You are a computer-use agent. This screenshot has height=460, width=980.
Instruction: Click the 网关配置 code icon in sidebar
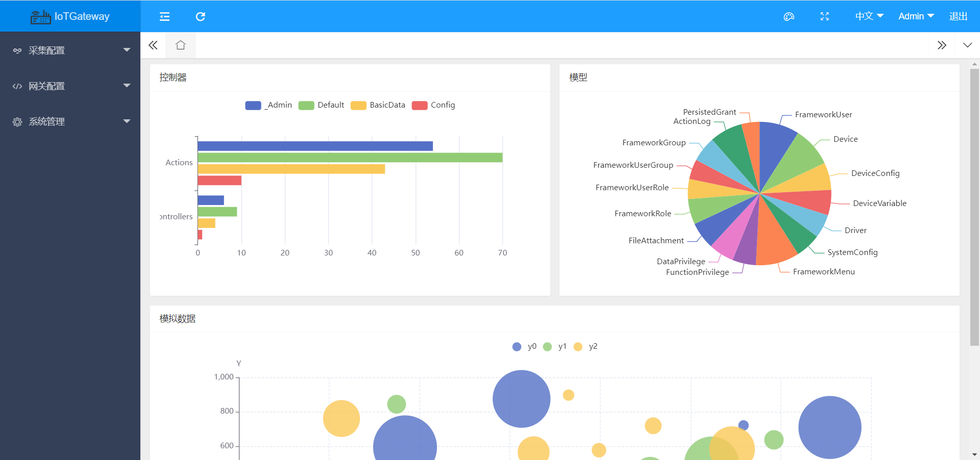tap(17, 86)
